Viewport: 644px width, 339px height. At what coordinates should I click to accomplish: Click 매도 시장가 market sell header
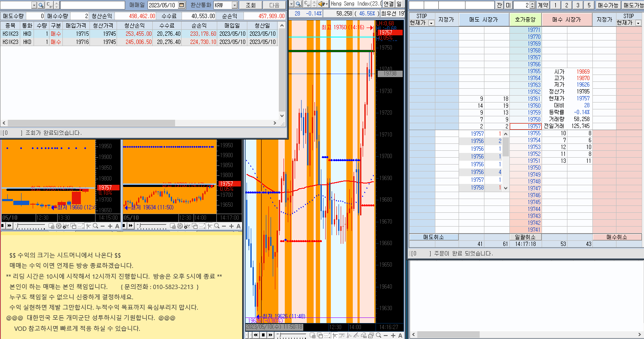[x=484, y=20]
